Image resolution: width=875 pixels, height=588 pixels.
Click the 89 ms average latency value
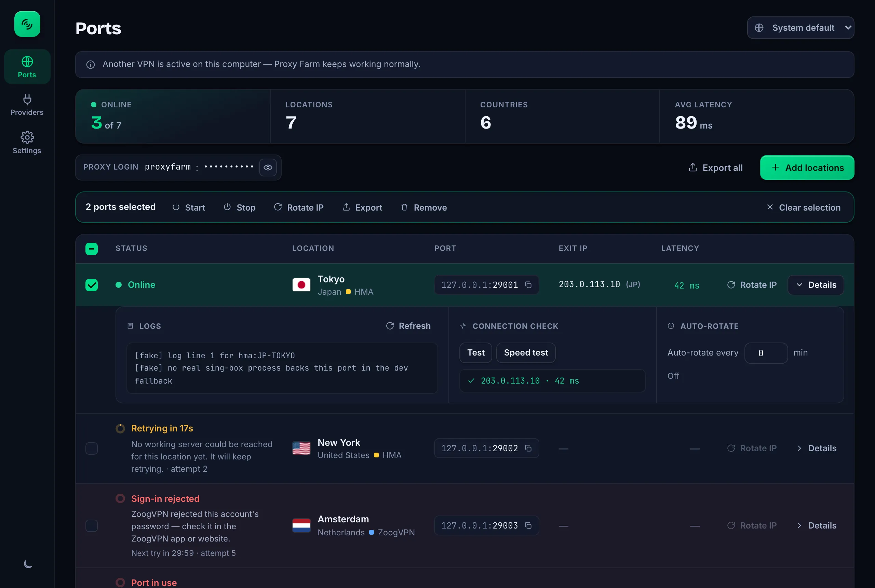[x=694, y=123]
